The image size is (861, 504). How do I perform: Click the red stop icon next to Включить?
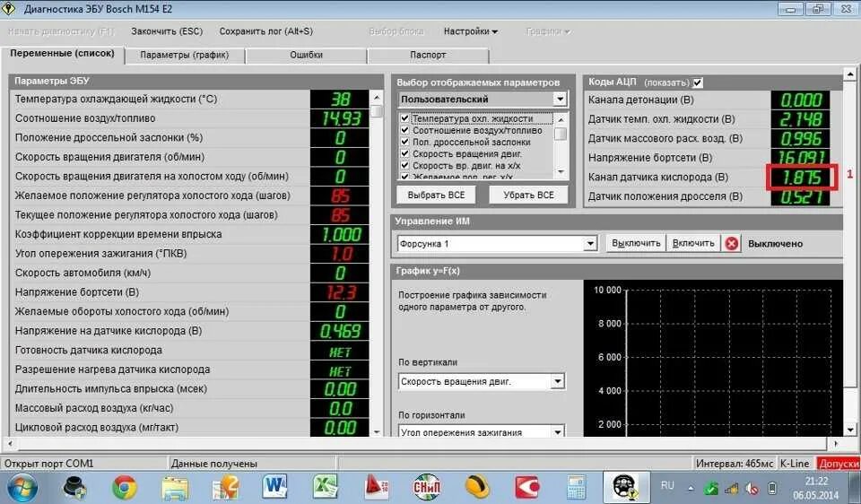click(x=732, y=243)
